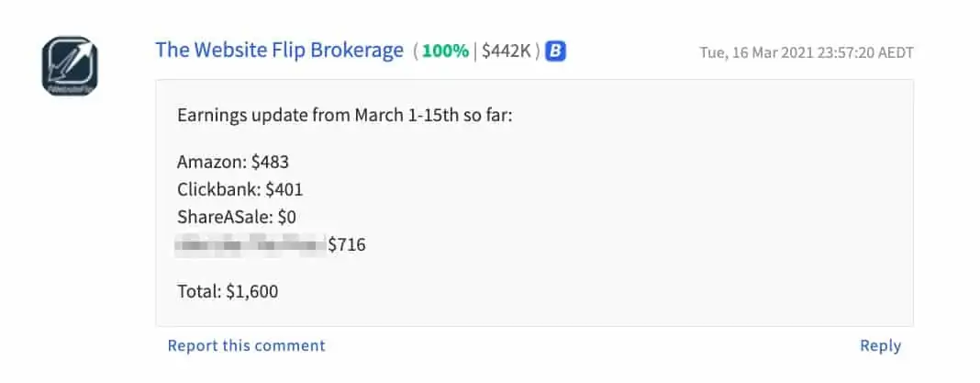Click empty area of the gray comment box
The height and width of the screenshot is (383, 980).
tap(656, 207)
